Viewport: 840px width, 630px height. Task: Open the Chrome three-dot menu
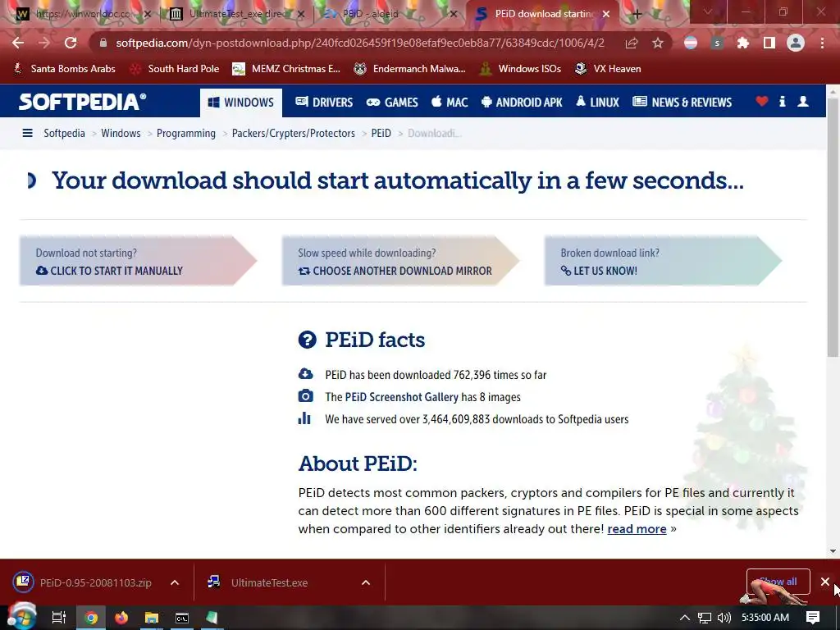[x=822, y=43]
